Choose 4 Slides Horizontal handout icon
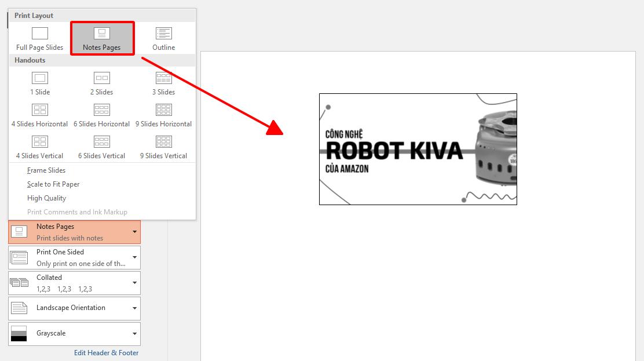 40,110
